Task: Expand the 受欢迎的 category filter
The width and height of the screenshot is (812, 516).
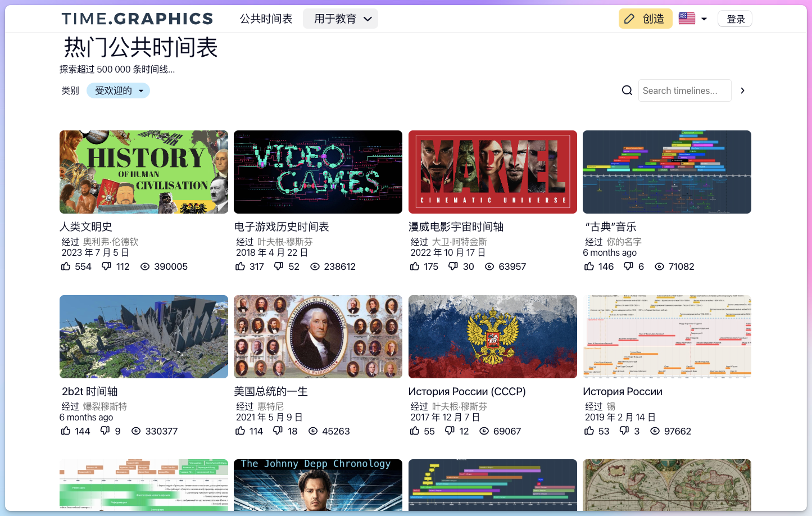Action: pos(118,90)
